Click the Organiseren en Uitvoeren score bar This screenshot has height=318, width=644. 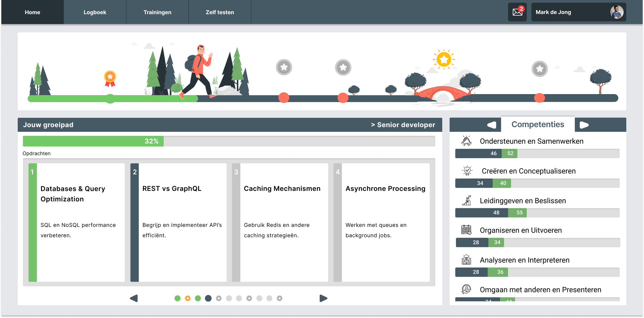[x=538, y=242]
